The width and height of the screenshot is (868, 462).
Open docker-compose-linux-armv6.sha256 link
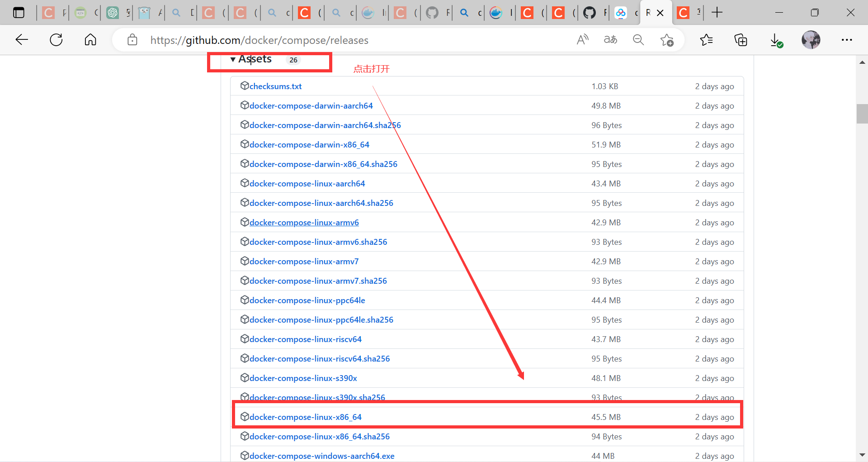tap(318, 242)
